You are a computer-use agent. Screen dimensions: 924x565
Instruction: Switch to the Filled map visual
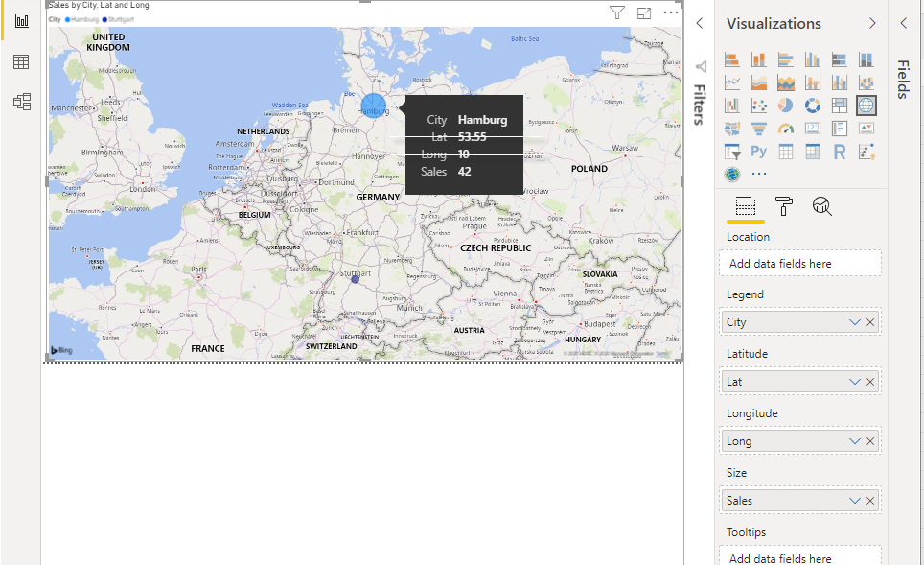pyautogui.click(x=732, y=129)
